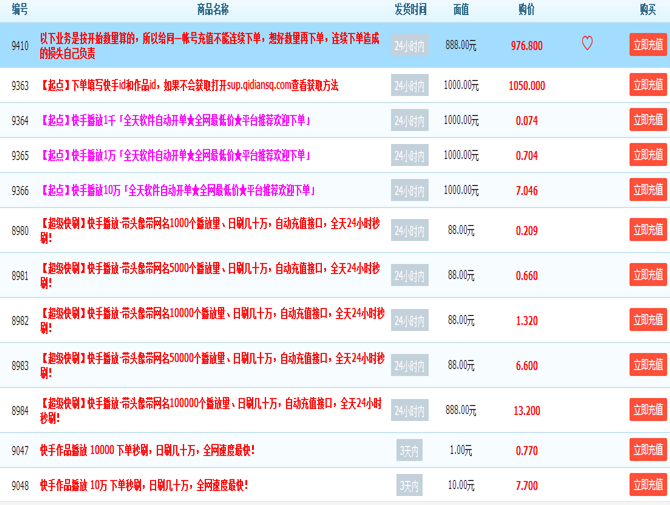Open product link for 快手播放1千 (item 9364)

click(175, 120)
